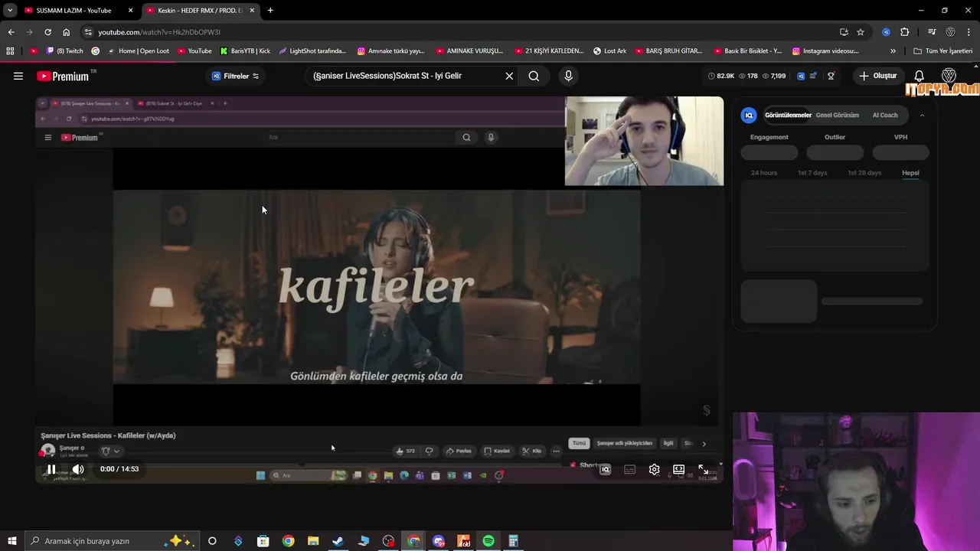The width and height of the screenshot is (980, 551).
Task: Click the Windows taskbar search box
Action: point(111,541)
